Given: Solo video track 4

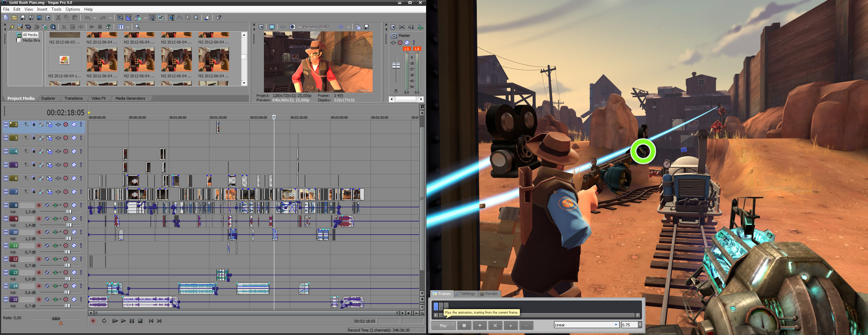Looking at the screenshot, I should [x=81, y=151].
